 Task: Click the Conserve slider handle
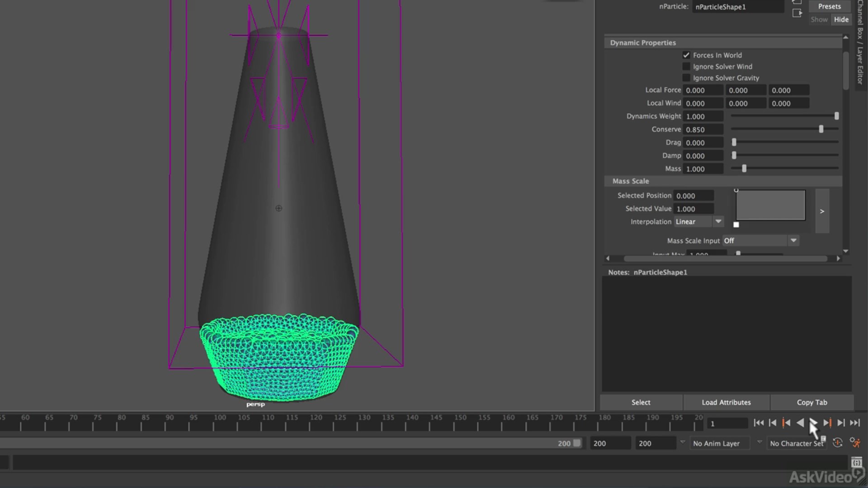pos(821,129)
